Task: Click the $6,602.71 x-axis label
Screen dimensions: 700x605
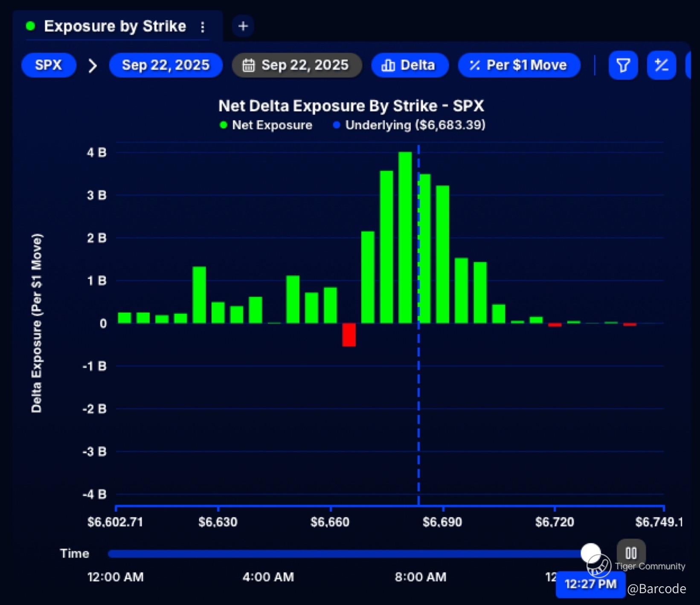Action: [115, 522]
